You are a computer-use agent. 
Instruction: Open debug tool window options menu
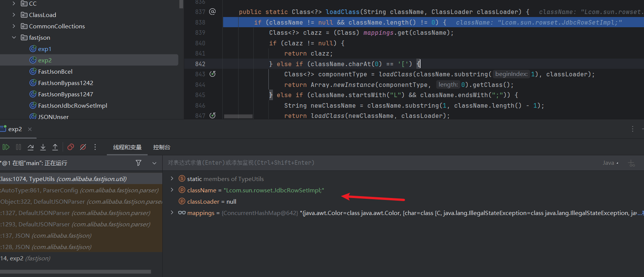coord(633,129)
